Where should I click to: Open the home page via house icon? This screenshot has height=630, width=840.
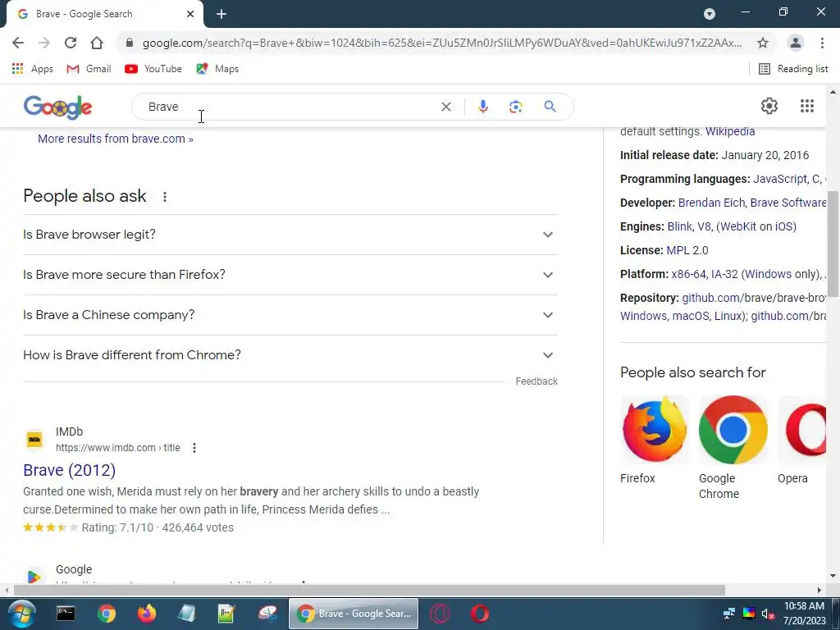[97, 43]
